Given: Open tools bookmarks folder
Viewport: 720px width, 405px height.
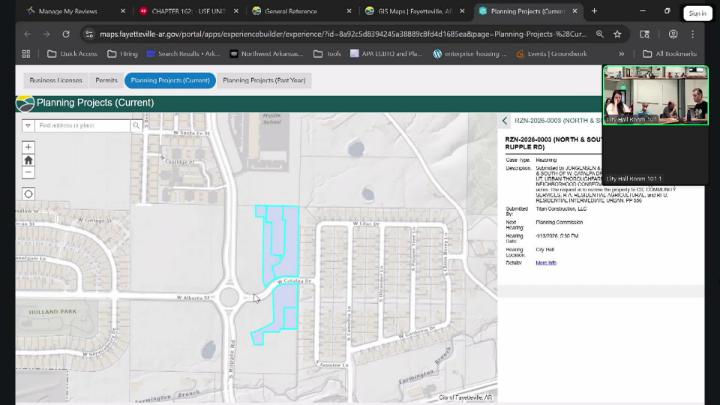Looking at the screenshot, I should (327, 54).
